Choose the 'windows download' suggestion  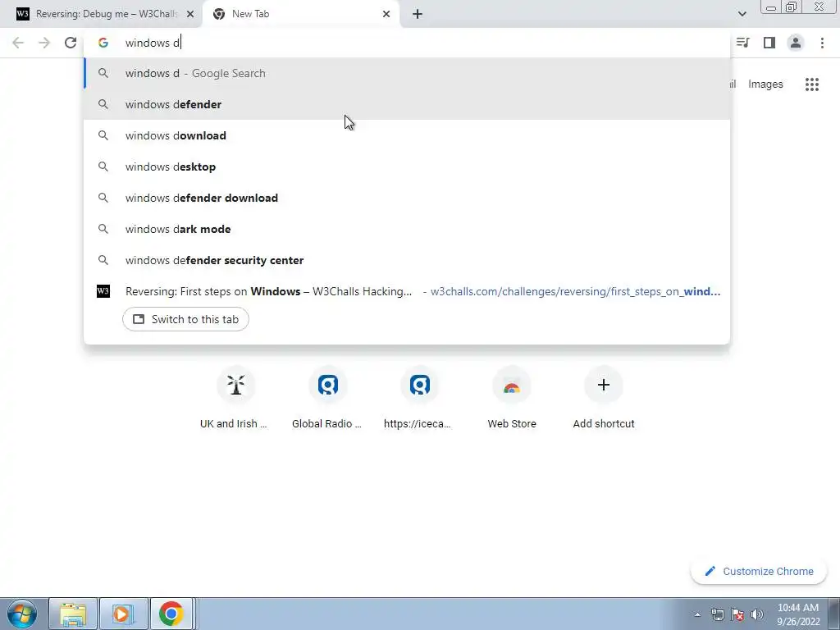coord(407,135)
